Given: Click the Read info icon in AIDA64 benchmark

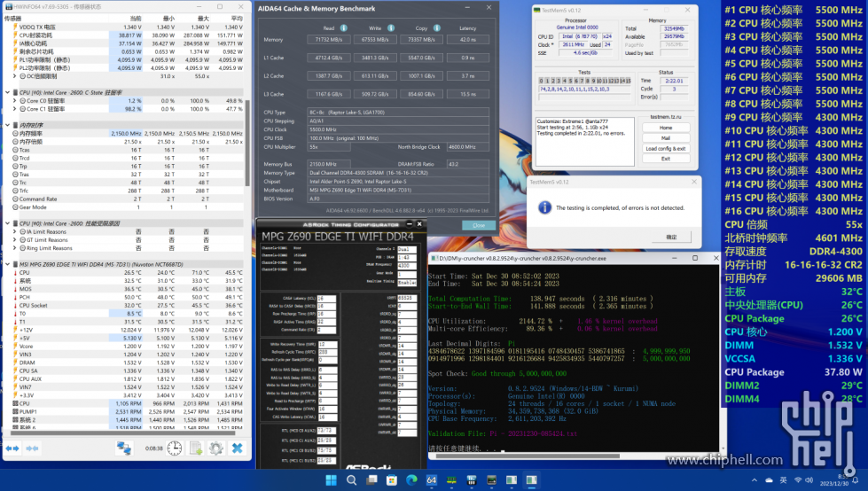Looking at the screenshot, I should click(344, 28).
